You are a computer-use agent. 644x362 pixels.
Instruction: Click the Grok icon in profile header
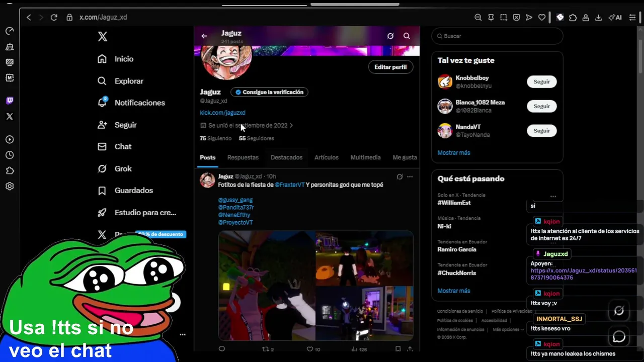point(390,36)
